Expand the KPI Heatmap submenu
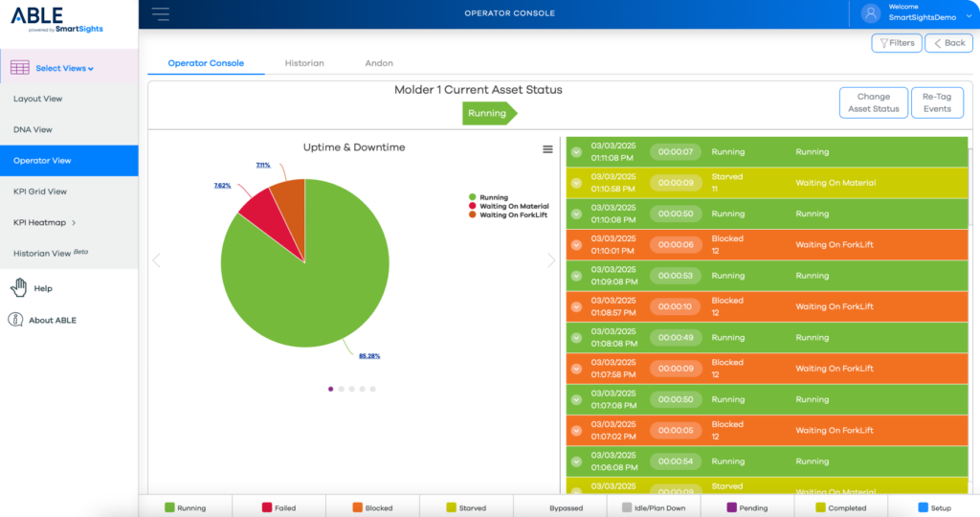The width and height of the screenshot is (980, 517). (73, 223)
